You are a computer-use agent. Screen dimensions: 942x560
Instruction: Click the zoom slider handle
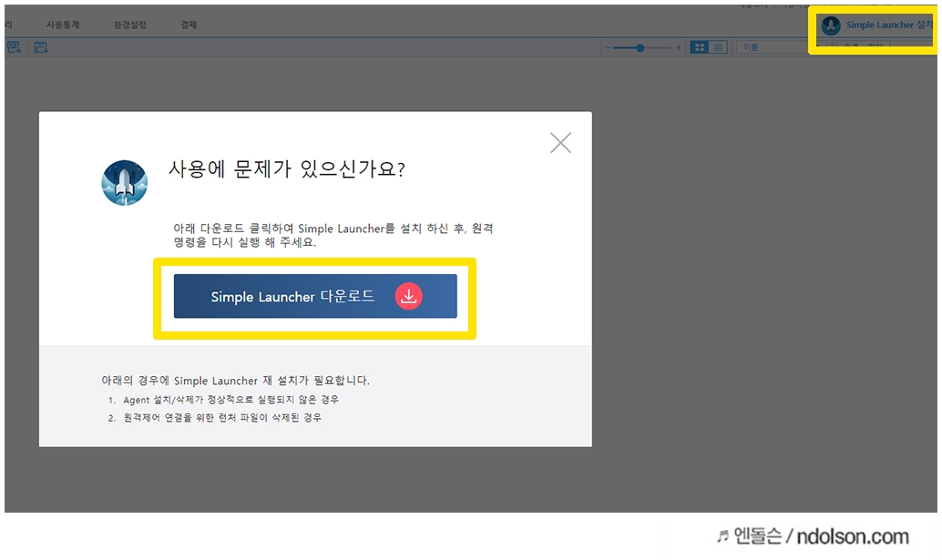point(640,47)
